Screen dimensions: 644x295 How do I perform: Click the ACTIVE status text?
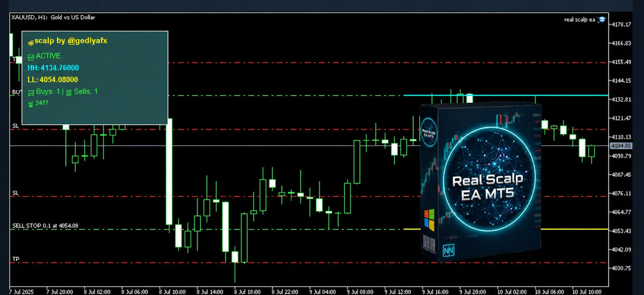48,56
